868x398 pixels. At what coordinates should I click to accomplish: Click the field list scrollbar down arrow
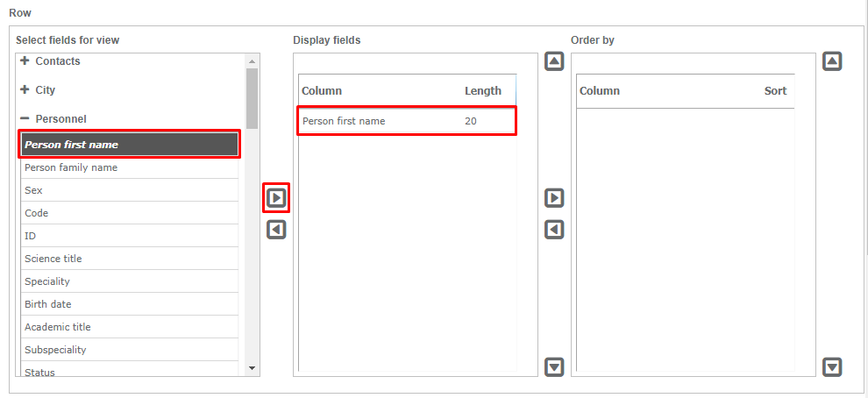coord(252,368)
